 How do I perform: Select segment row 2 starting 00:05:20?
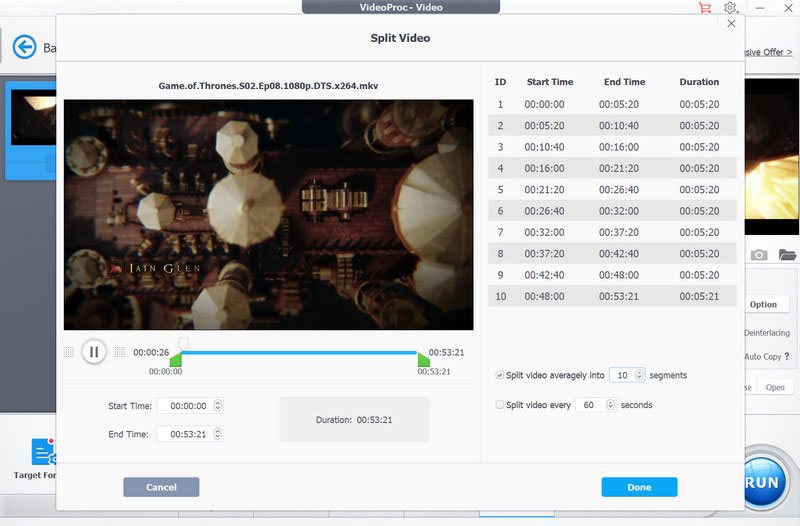point(612,126)
